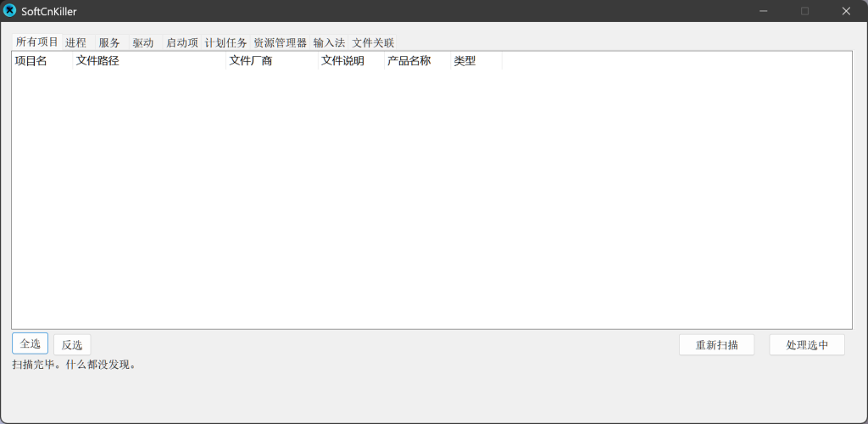Viewport: 868px width, 424px height.
Task: Switch to the 所有项目 tab
Action: [36, 42]
